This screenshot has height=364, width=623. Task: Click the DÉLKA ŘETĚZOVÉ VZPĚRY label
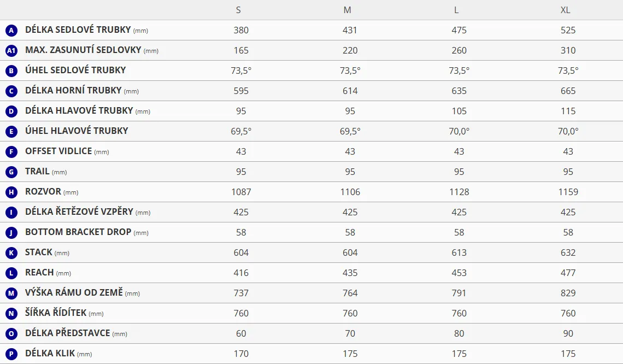(79, 212)
